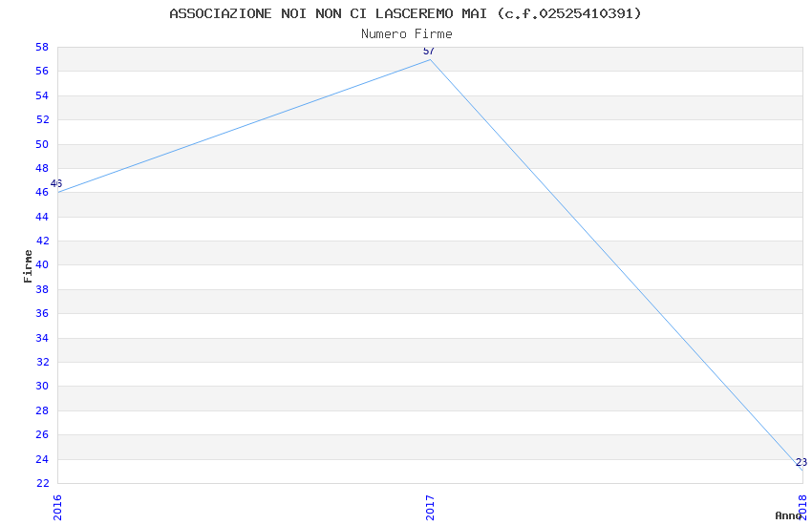812x525 pixels.
Task: Click the y-axis value 30
Action: (42, 386)
